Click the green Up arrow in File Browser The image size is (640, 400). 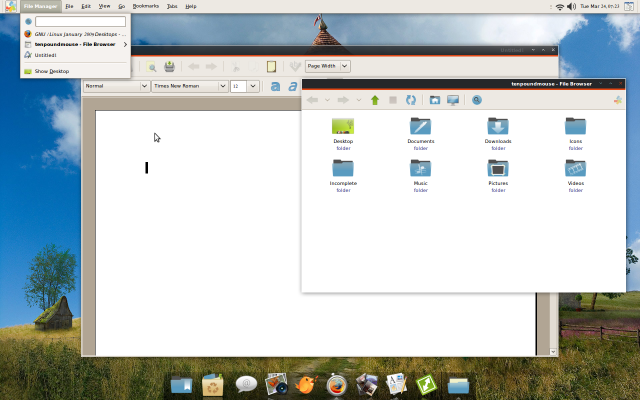point(375,100)
